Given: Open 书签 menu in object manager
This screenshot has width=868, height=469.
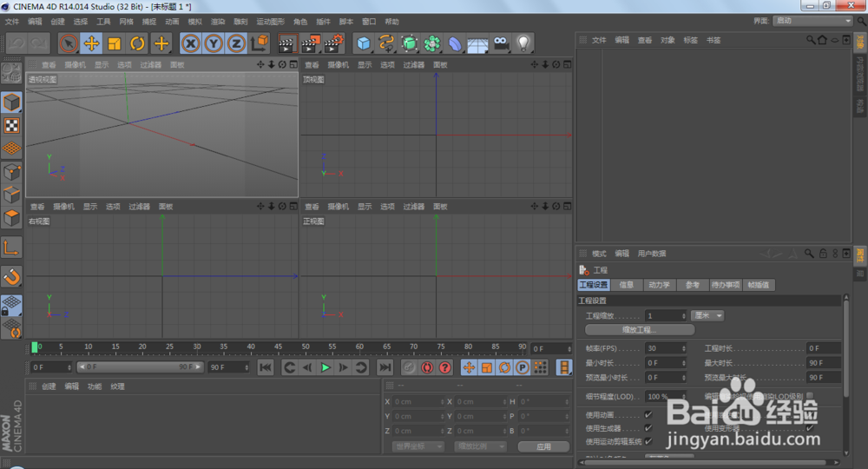Looking at the screenshot, I should [713, 41].
